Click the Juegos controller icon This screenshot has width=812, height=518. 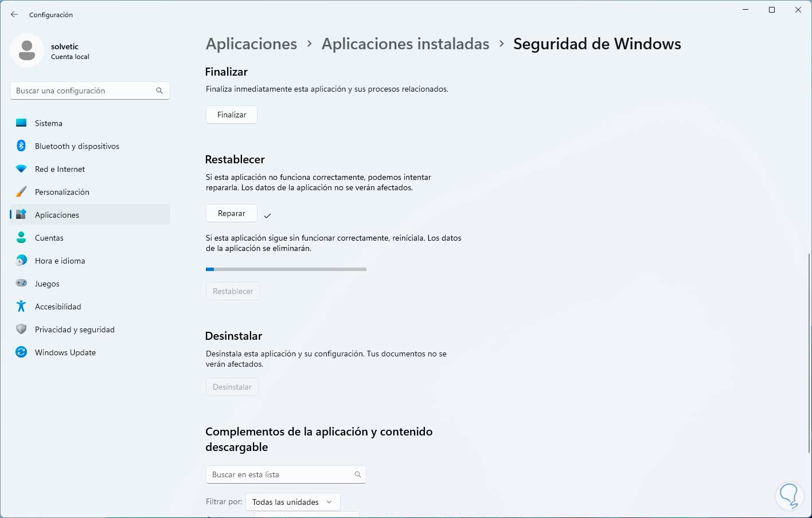pos(21,284)
